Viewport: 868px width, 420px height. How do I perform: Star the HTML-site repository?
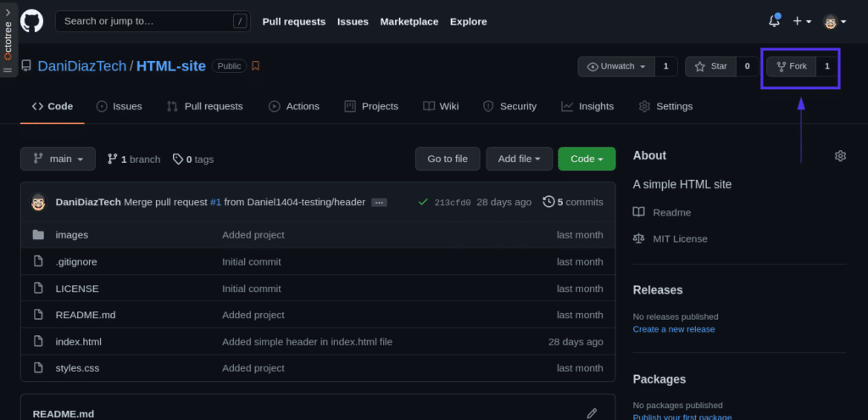pos(710,66)
